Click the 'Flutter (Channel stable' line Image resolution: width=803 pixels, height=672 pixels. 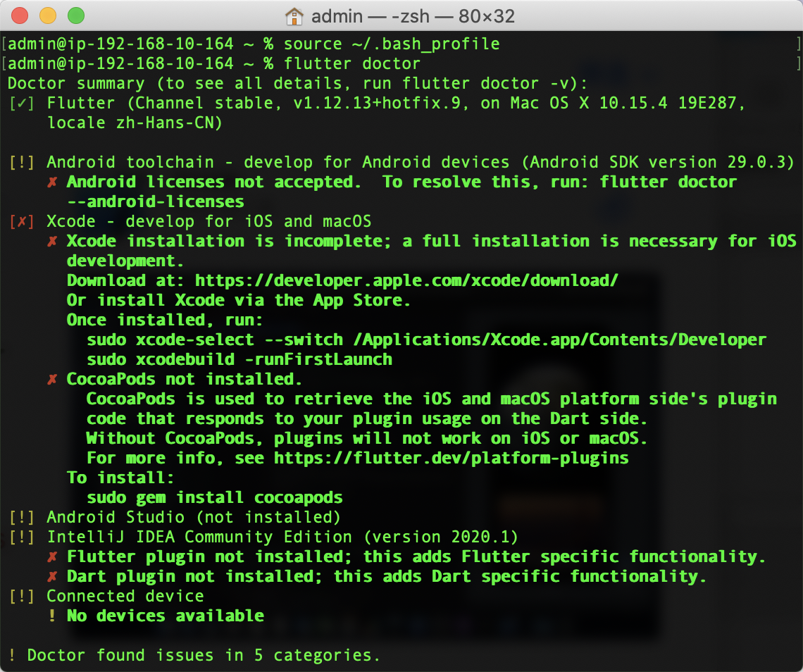pyautogui.click(x=396, y=104)
